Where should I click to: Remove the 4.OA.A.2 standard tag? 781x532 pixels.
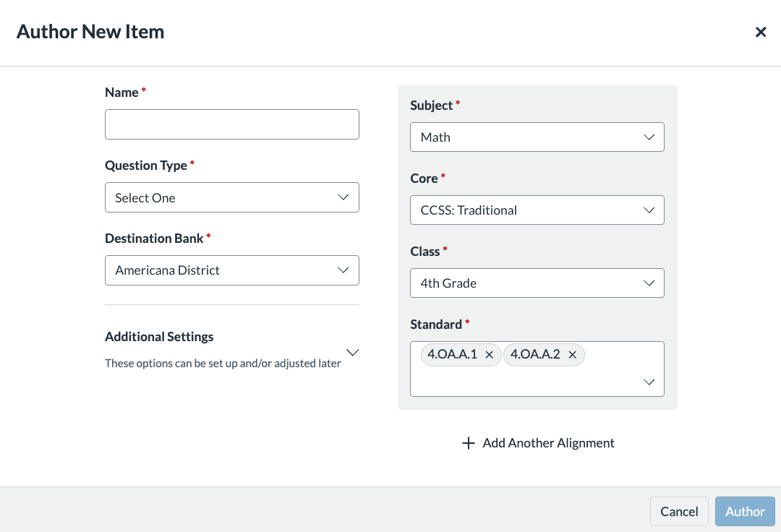click(572, 355)
